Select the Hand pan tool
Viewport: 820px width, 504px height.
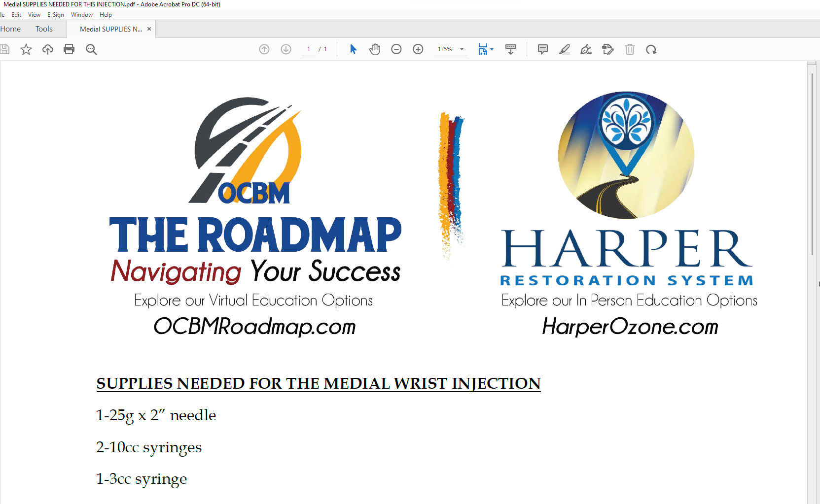click(375, 49)
